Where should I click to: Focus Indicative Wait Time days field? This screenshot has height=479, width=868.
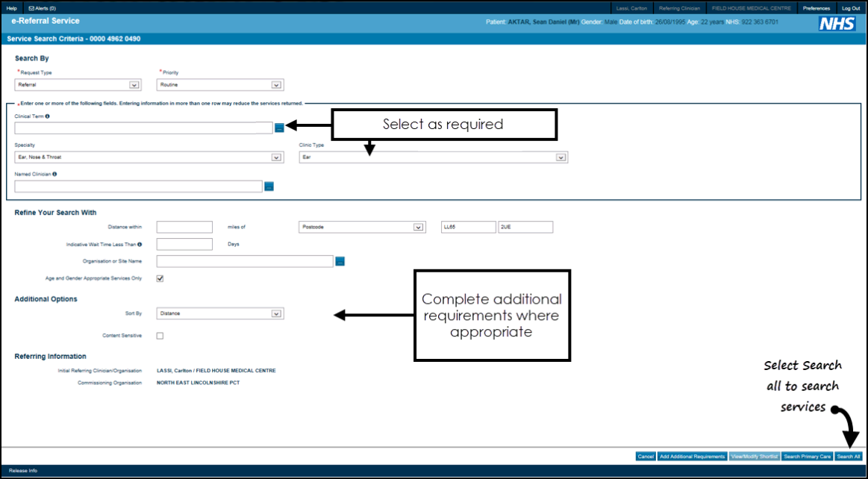coord(185,244)
